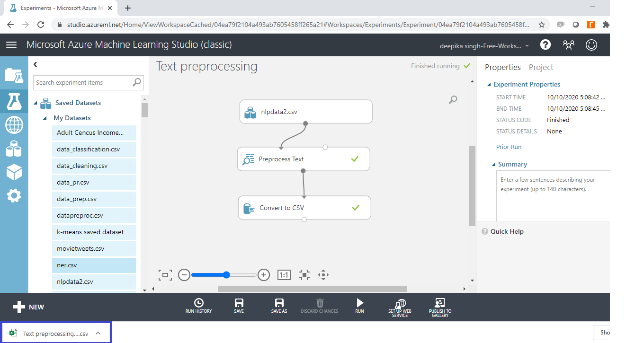Click the canvas search magnifier icon

point(453,99)
